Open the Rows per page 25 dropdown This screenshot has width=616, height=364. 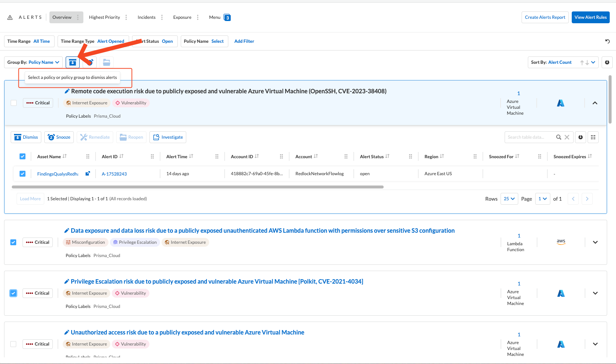point(509,199)
